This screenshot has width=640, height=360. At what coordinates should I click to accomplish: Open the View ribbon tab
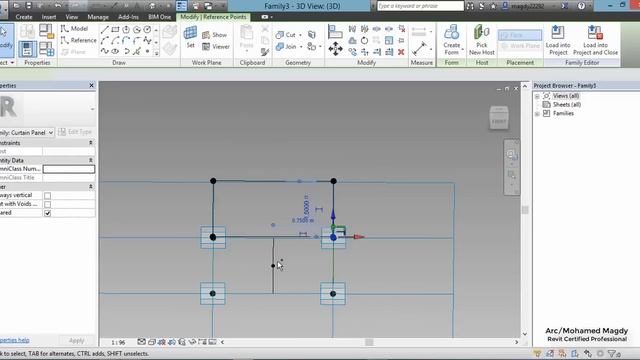(x=72, y=17)
